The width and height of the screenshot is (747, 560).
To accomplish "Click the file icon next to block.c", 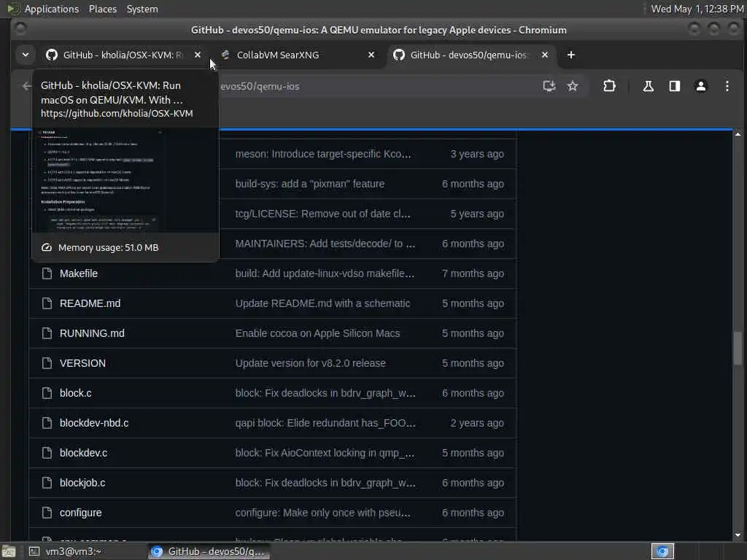I will [x=47, y=393].
